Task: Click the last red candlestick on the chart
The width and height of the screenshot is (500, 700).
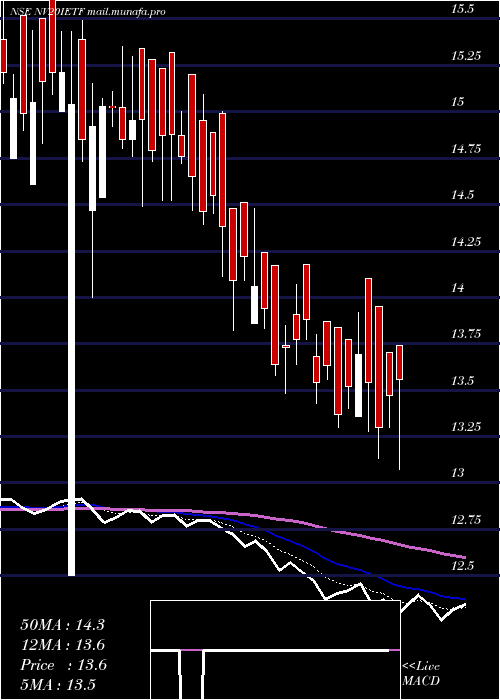Action: 400,362
